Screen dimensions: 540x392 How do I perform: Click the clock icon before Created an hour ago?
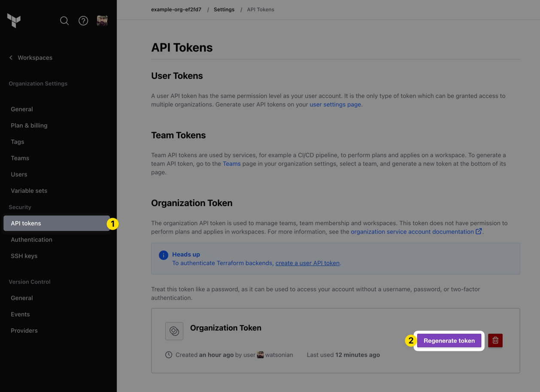point(168,355)
